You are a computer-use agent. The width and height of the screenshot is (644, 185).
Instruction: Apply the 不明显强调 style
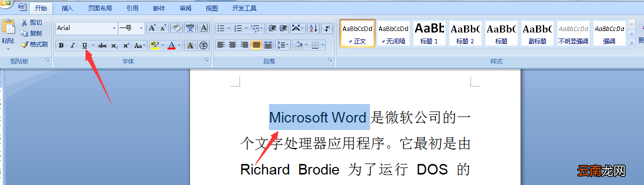[x=573, y=33]
